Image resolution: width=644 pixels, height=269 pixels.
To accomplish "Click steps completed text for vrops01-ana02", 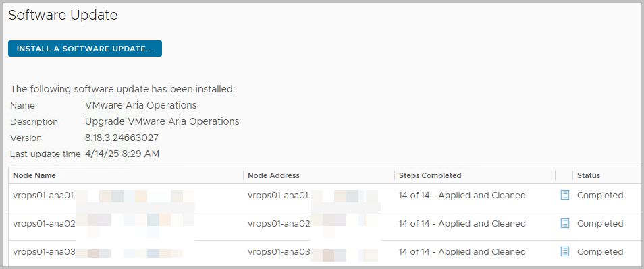I will coord(462,223).
